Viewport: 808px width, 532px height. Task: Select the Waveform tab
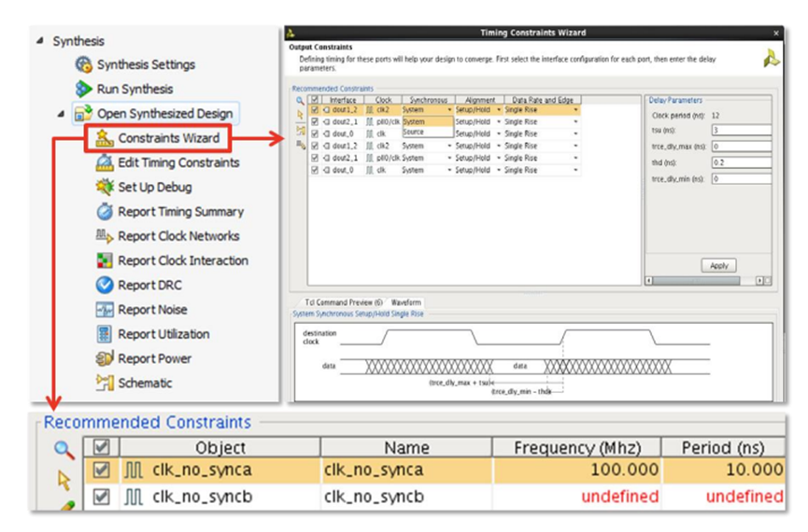point(405,302)
